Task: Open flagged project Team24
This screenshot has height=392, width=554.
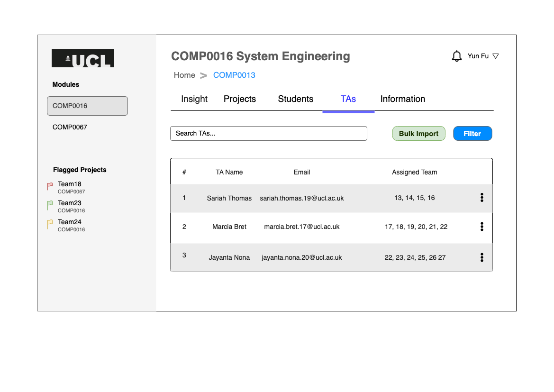Action: click(70, 222)
